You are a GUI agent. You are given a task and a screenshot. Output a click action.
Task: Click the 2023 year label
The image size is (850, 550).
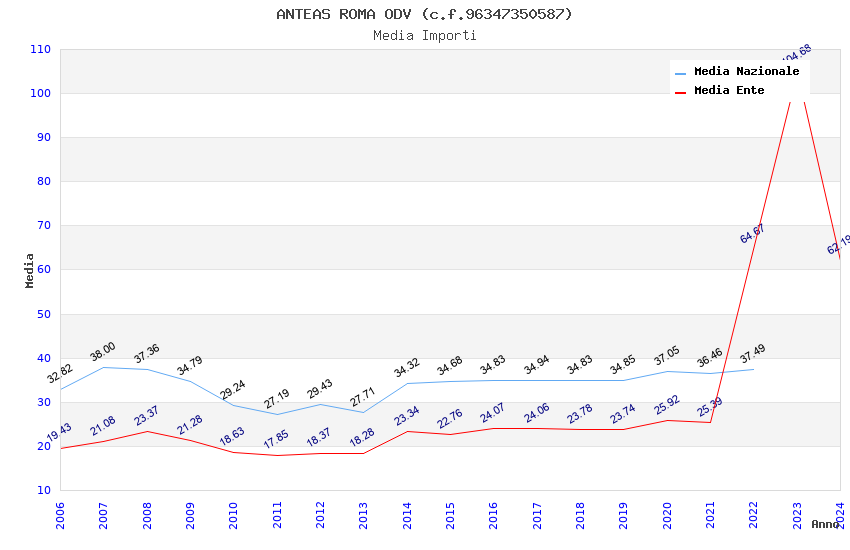(x=797, y=515)
